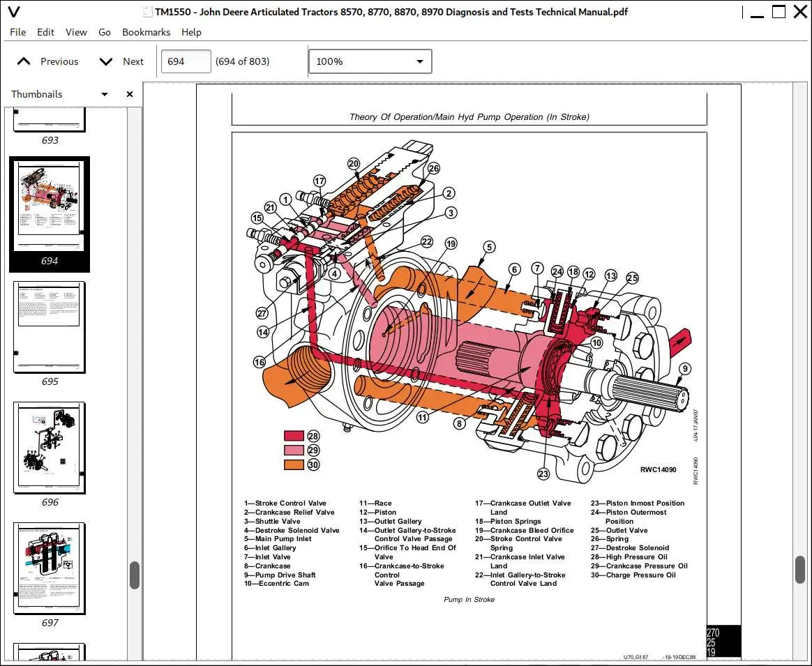Image resolution: width=812 pixels, height=666 pixels.
Task: Click the Next page down-arrow icon
Action: click(105, 61)
